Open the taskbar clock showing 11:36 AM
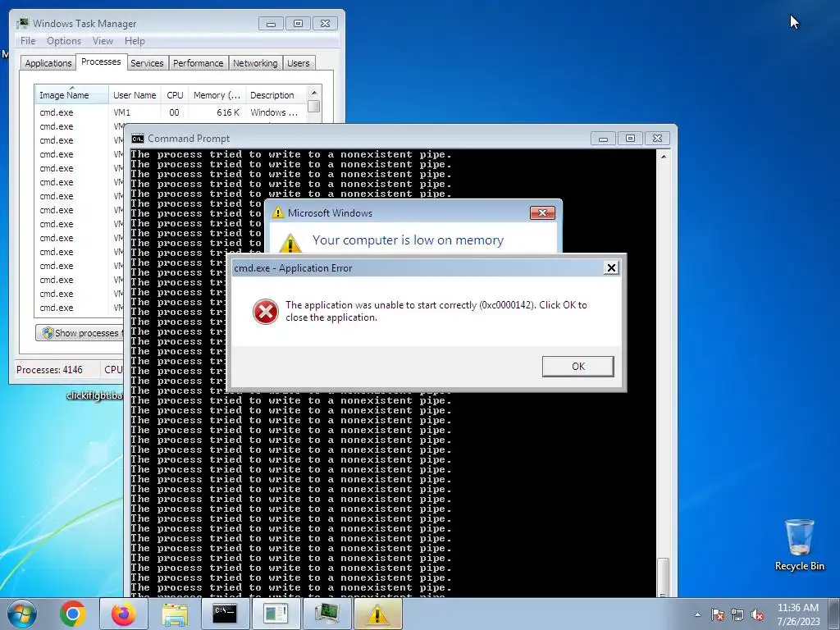 [x=798, y=614]
